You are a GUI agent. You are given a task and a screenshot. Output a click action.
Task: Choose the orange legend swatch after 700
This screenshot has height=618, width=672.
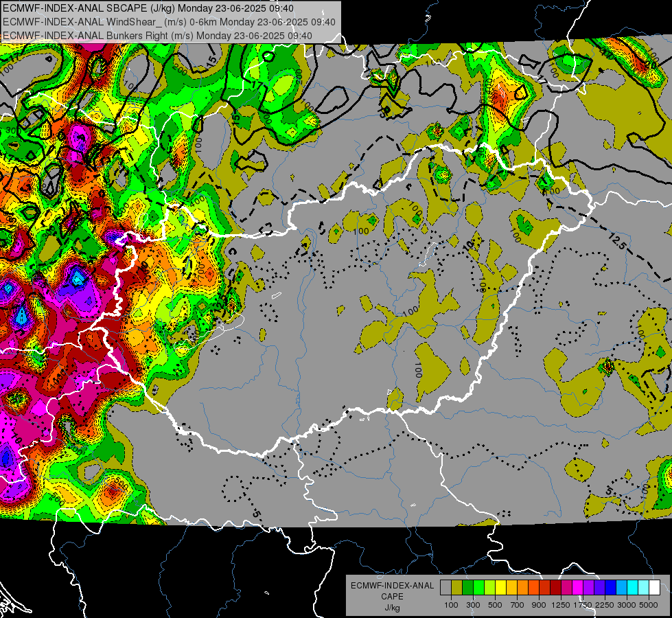(522, 588)
